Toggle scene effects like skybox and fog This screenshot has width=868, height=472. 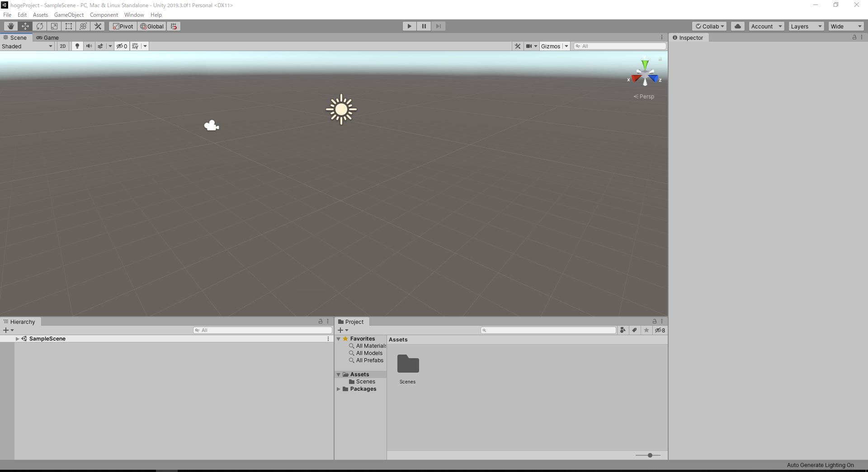100,46
